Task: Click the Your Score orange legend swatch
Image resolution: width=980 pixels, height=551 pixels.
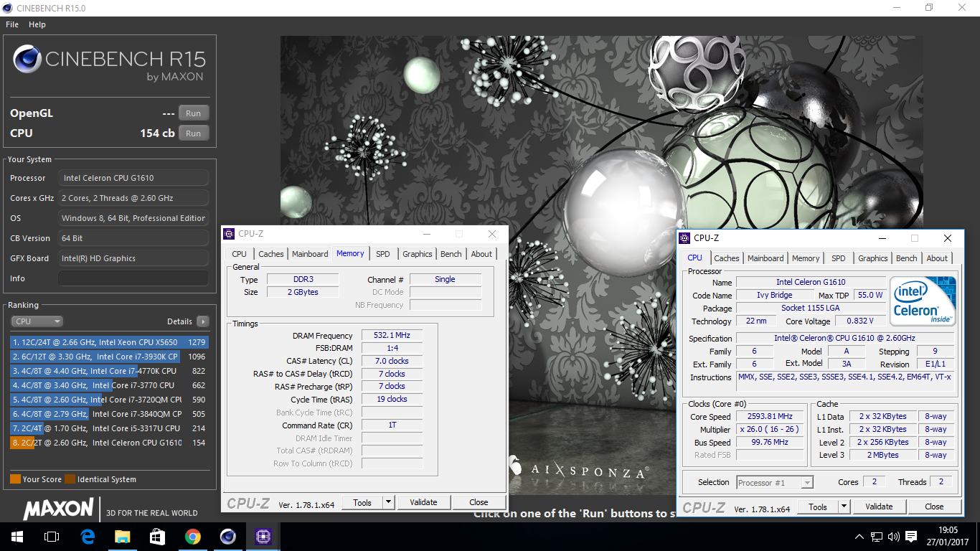Action: pyautogui.click(x=15, y=479)
